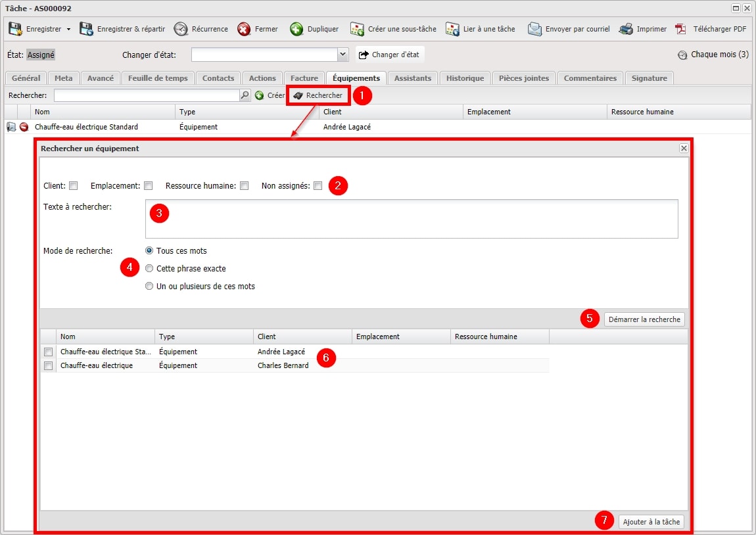Open the Feuille de temps tab
Viewport: 756px width, 535px height.
coord(158,78)
